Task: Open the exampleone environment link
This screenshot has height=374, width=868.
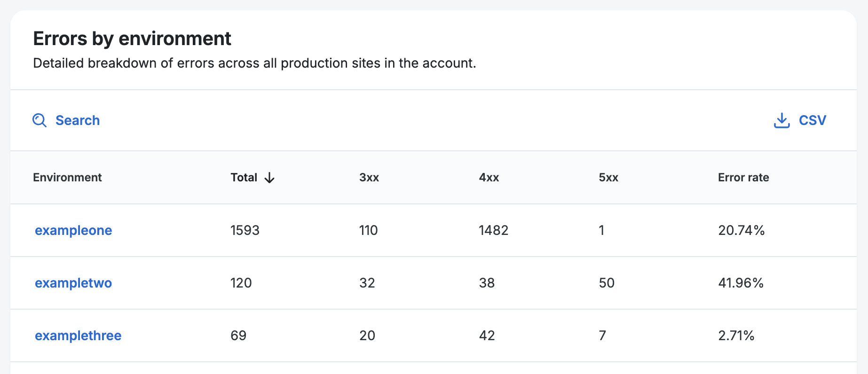Action: (73, 230)
